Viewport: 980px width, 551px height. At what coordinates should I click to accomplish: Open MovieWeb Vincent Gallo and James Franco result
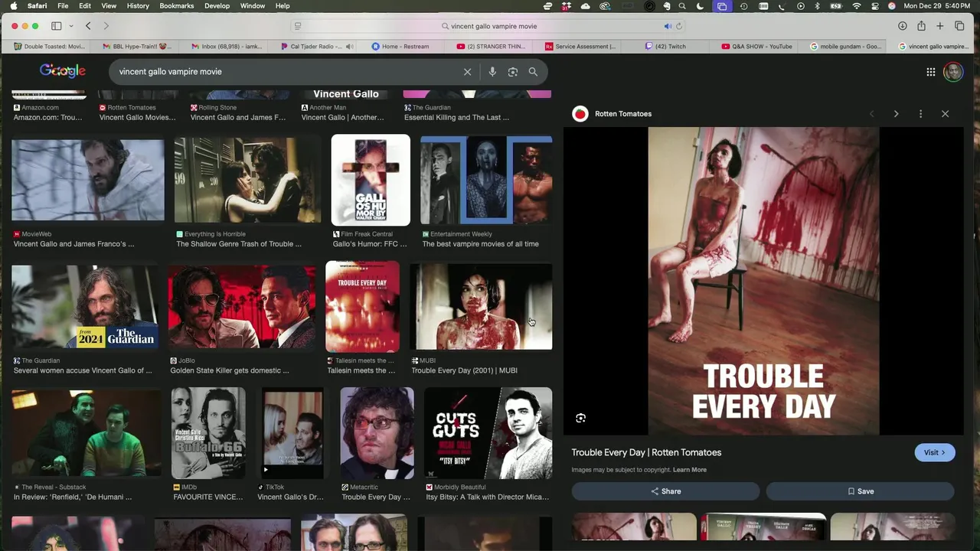coord(87,181)
